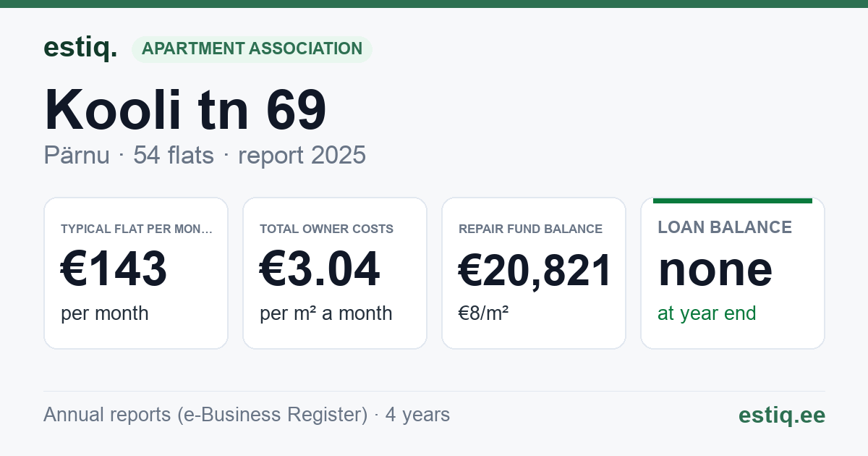Open the Repair fund balance card

534,273
